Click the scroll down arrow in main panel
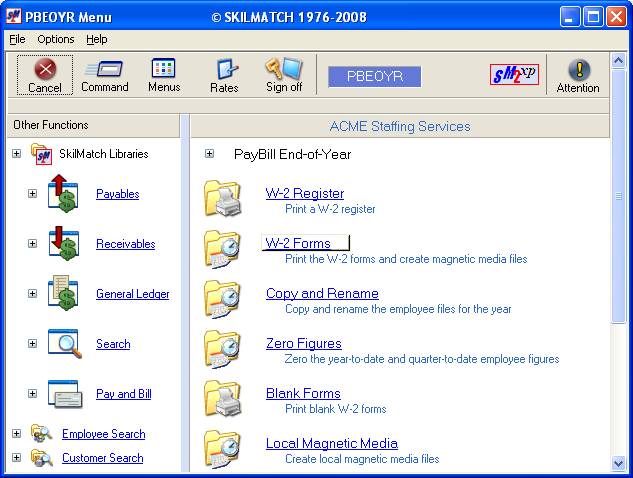This screenshot has width=633, height=478. click(618, 463)
